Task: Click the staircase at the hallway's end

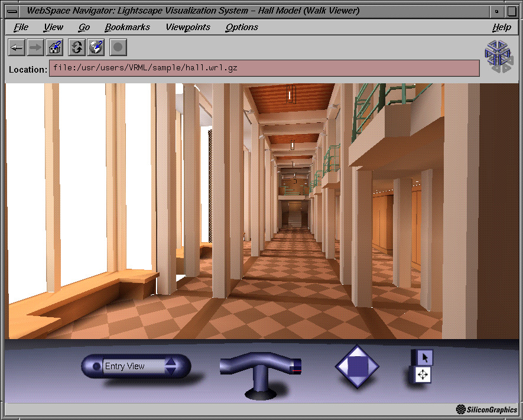Action: pos(294,221)
